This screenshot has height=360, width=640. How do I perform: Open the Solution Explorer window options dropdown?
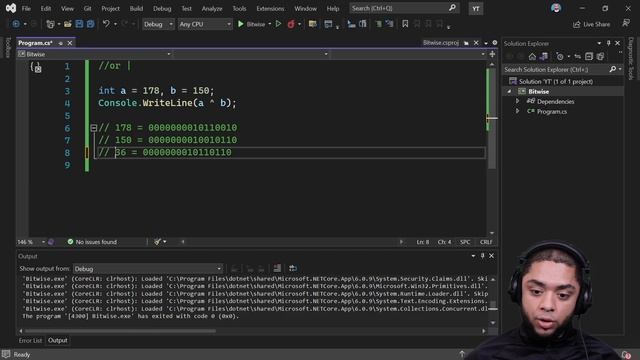pos(599,43)
